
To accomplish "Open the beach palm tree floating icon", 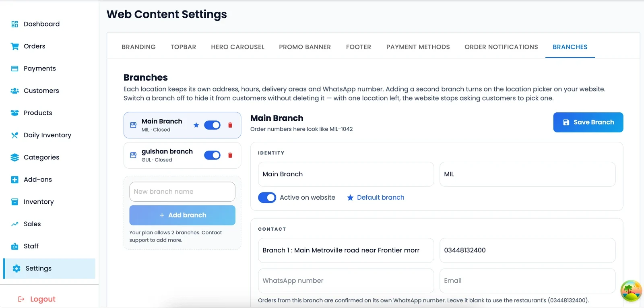I will (631, 291).
